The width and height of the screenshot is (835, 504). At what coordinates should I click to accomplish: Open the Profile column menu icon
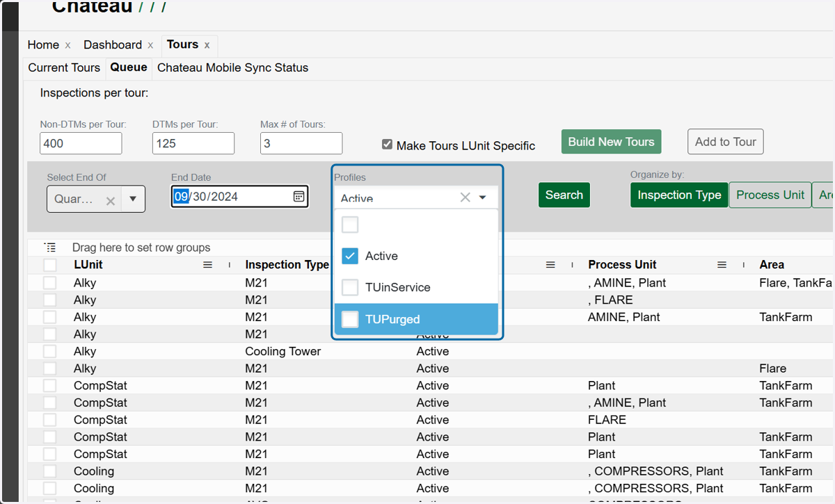click(550, 265)
